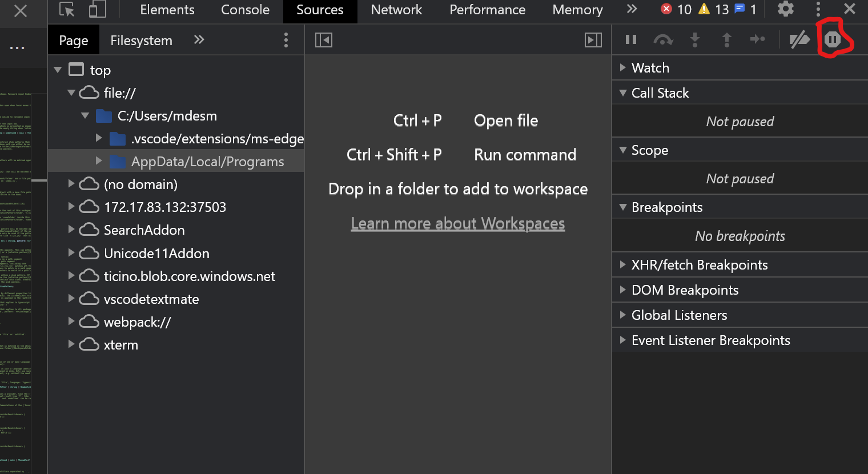Screen dimensions: 868x474
Task: Toggle the Deactivate breakpoints icon
Action: (x=799, y=39)
